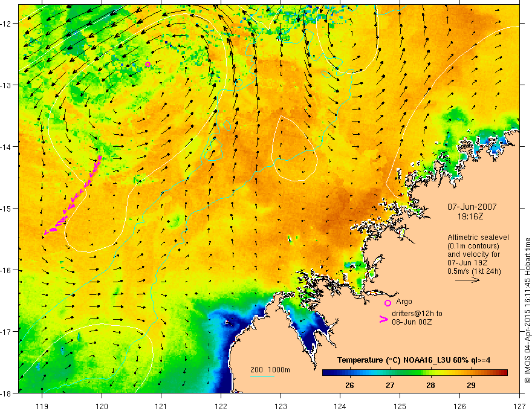This screenshot has width=532, height=411.
Task: Click the magenta Argo float circle on the map
Action: [148, 65]
